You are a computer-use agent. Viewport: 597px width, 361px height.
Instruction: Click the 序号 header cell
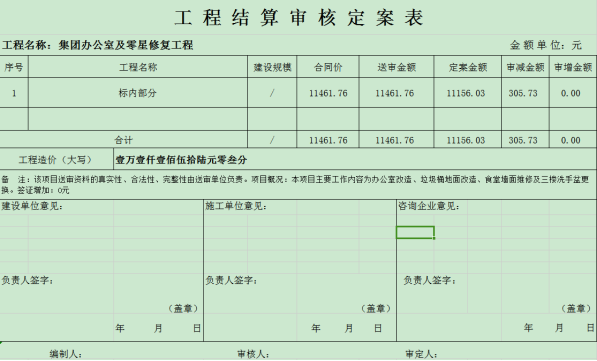(x=14, y=67)
